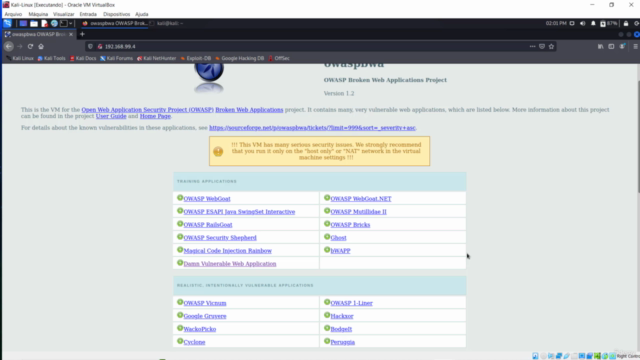Viewport: 640px width, 360px height.
Task: Open Damn Vulnerable Web Application link
Action: pos(230,264)
